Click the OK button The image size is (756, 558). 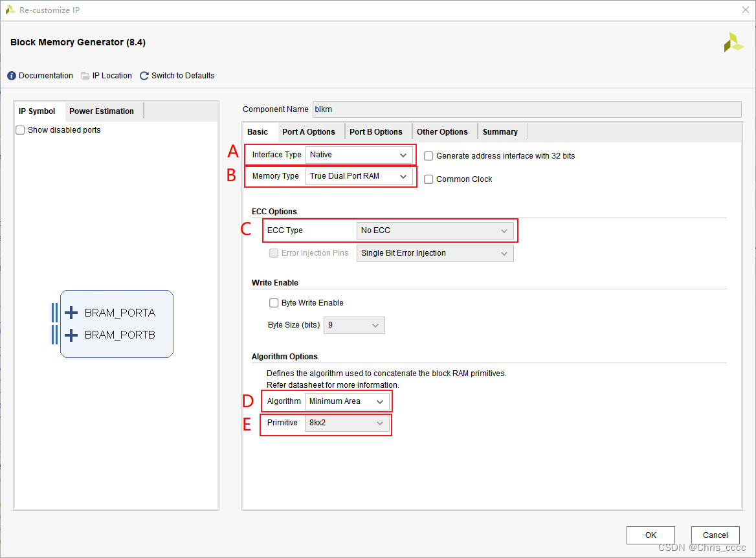click(650, 535)
